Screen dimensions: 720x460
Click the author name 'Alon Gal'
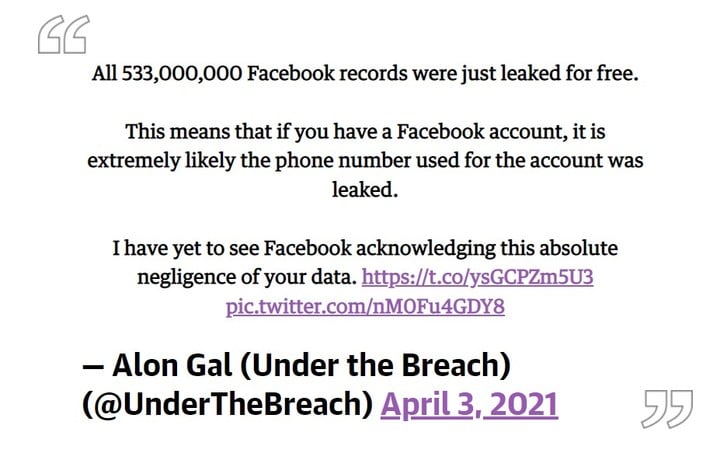[x=172, y=365]
